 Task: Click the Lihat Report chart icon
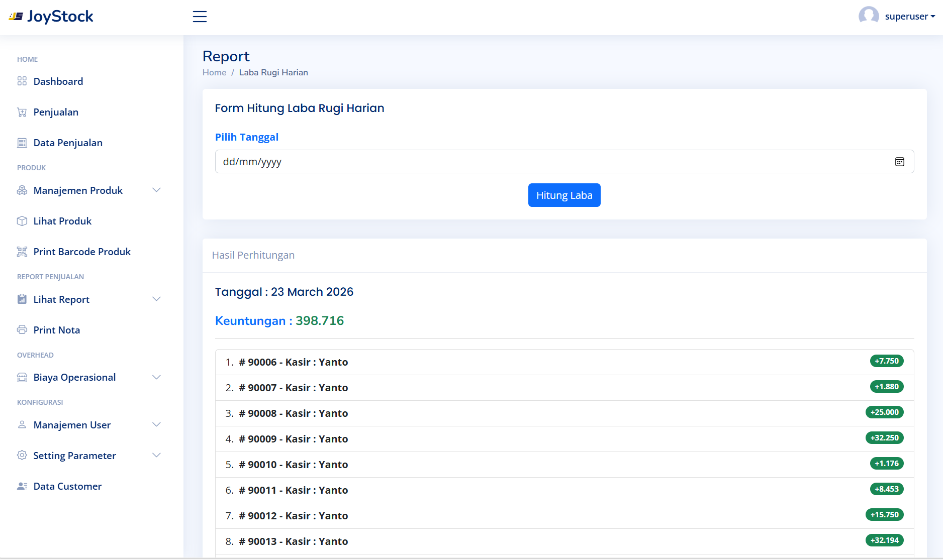[22, 299]
